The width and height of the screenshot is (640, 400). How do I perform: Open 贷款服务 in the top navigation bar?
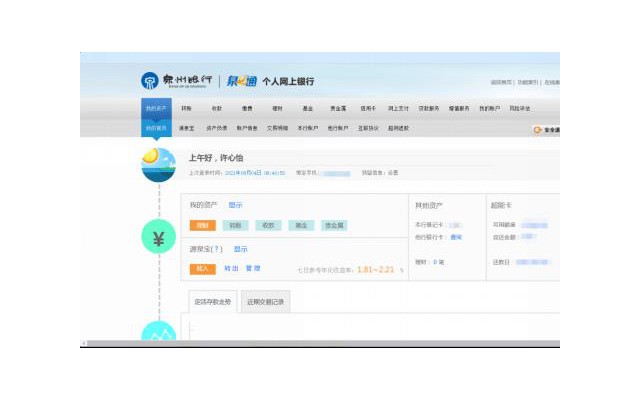(429, 109)
